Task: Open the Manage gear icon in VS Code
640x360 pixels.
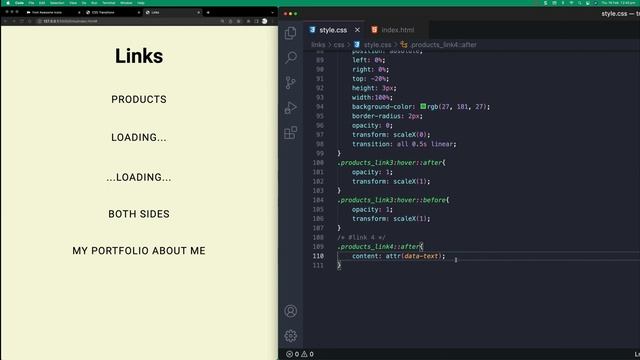Action: point(291,336)
